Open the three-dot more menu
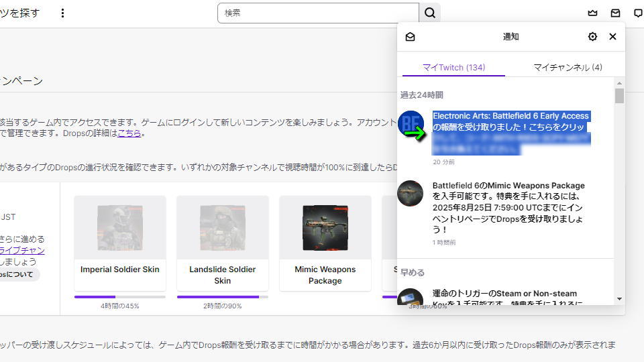This screenshot has width=644, height=362. pos(62,13)
